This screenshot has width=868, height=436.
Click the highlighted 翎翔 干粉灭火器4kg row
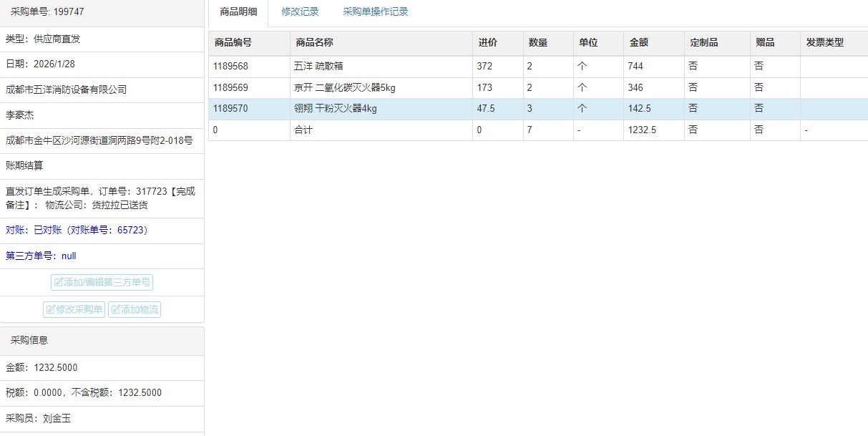(x=335, y=109)
